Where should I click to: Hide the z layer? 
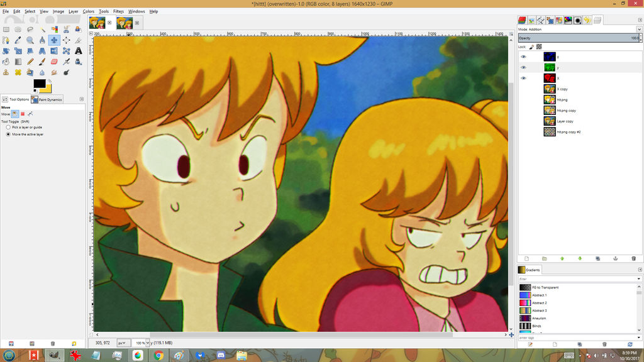pos(523,57)
